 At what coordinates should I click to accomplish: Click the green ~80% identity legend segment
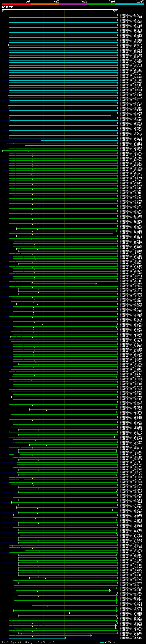[x=101, y=4]
